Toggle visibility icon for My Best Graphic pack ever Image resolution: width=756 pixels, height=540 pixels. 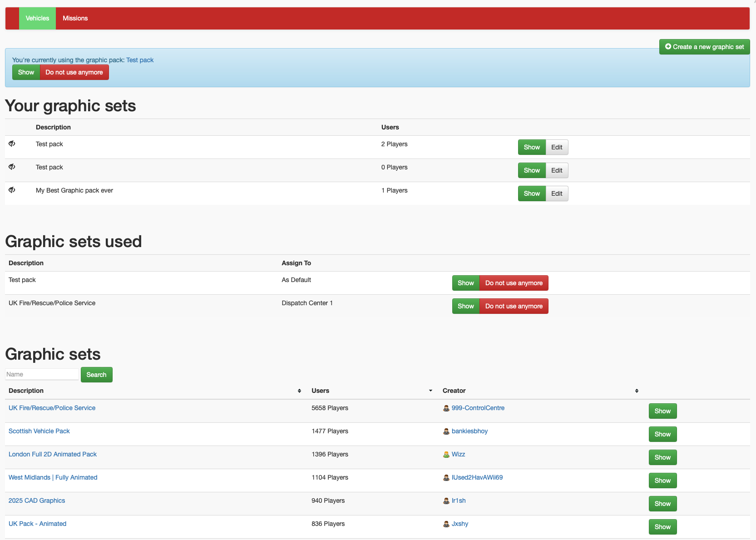pyautogui.click(x=12, y=190)
